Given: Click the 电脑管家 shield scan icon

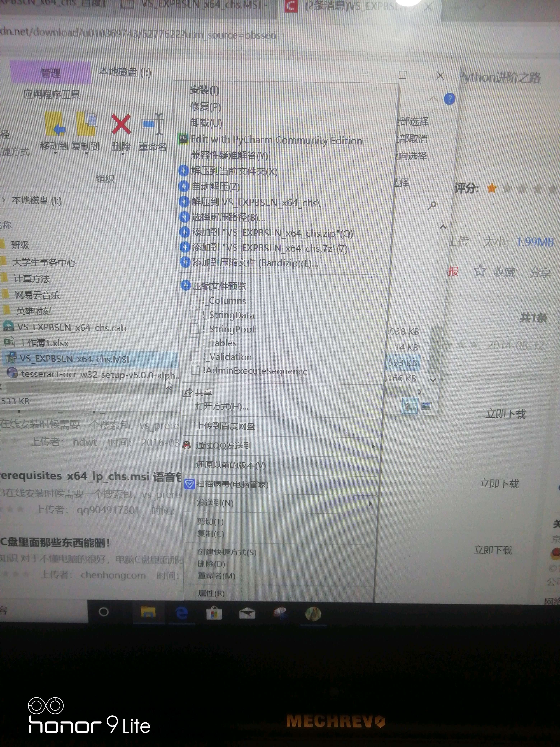Looking at the screenshot, I should (189, 484).
